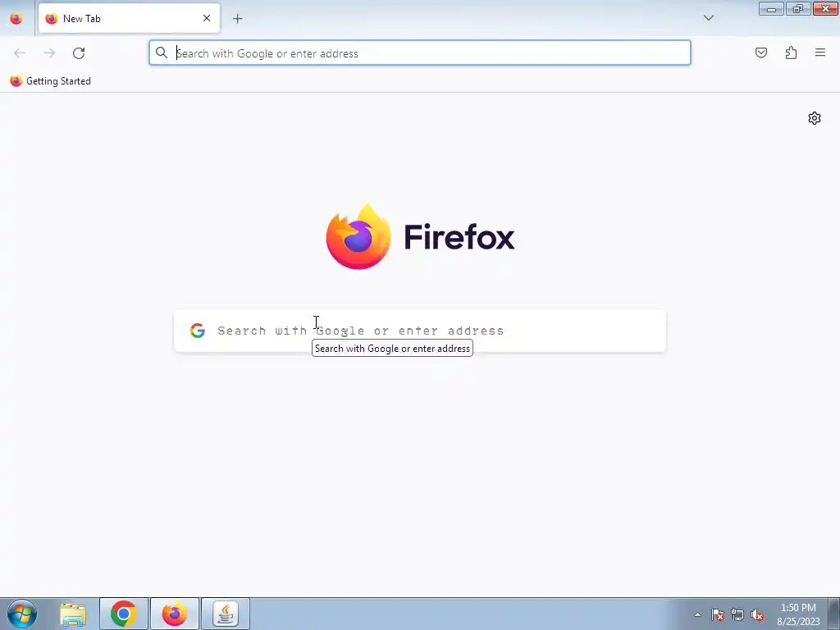Personalize new tab with gear icon
The width and height of the screenshot is (840, 630).
(815, 118)
